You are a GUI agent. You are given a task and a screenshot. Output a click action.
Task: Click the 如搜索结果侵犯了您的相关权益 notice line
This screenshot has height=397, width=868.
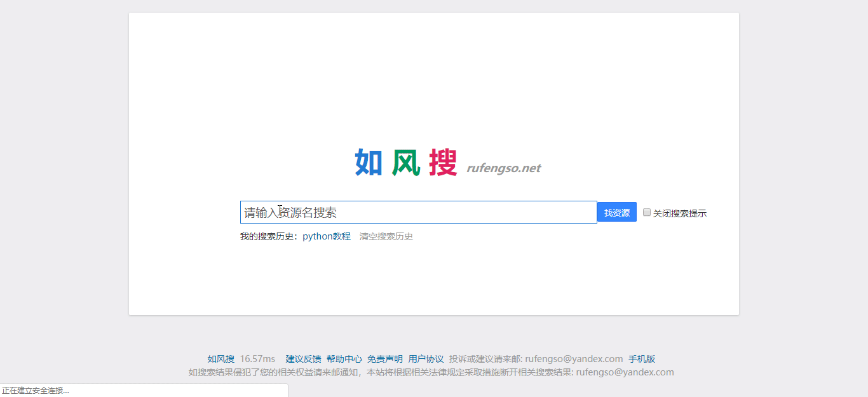coord(431,372)
